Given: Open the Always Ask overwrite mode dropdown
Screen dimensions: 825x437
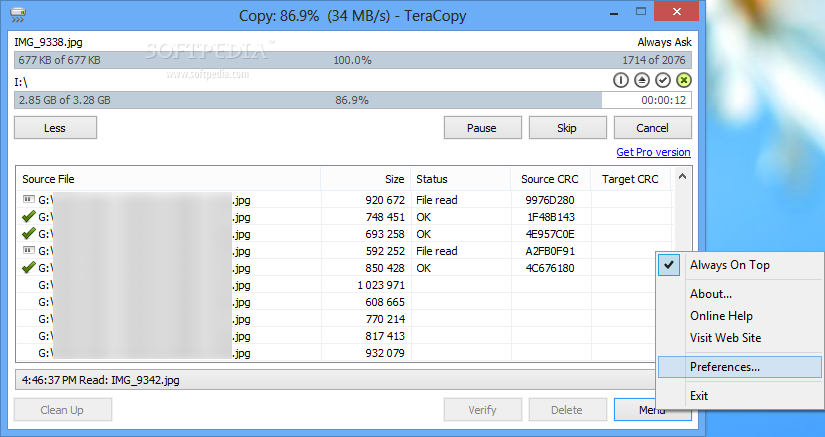Looking at the screenshot, I should 665,42.
